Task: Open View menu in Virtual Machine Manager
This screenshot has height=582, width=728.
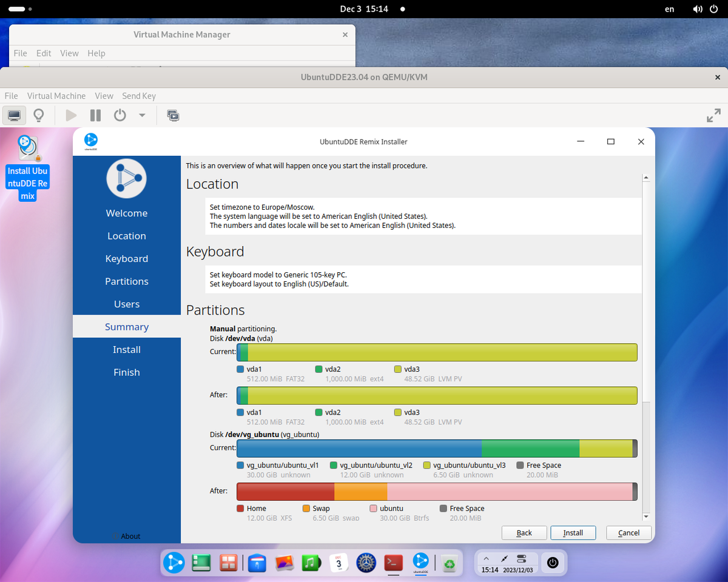Action: 69,53
